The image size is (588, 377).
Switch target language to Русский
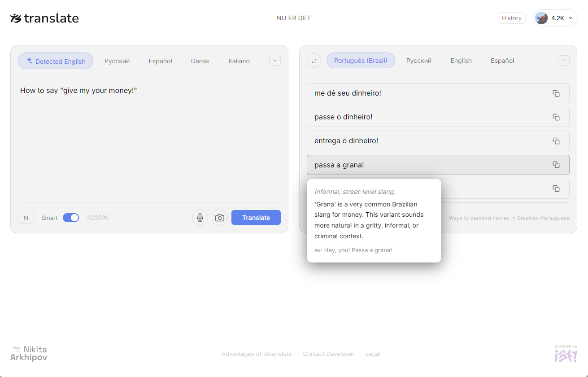[418, 60]
